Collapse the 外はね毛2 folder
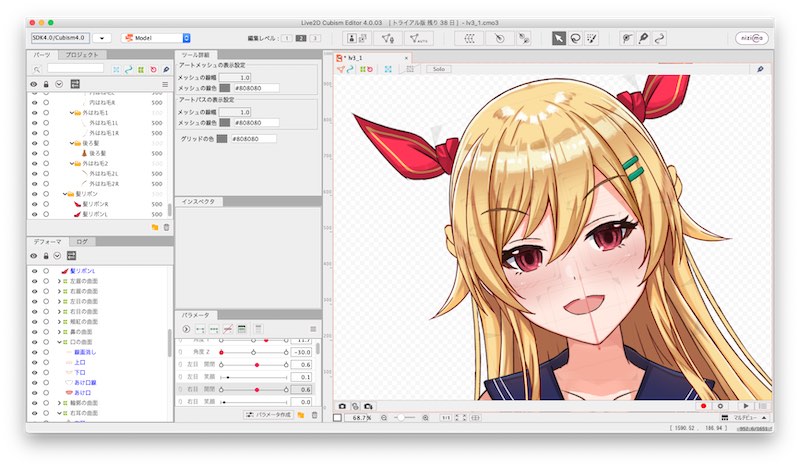 tap(71, 164)
